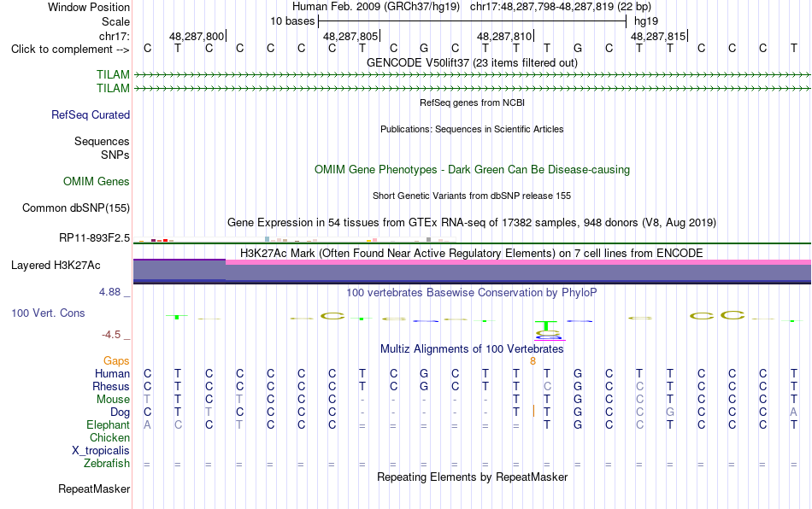Open the H3K27Ac Mark ENCODE title

click(472, 253)
